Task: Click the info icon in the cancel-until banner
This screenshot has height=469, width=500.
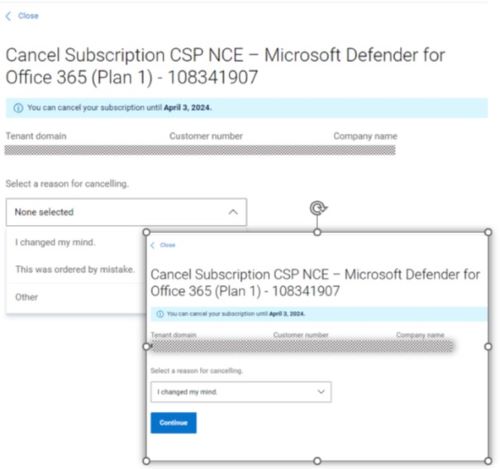Action: click(18, 108)
